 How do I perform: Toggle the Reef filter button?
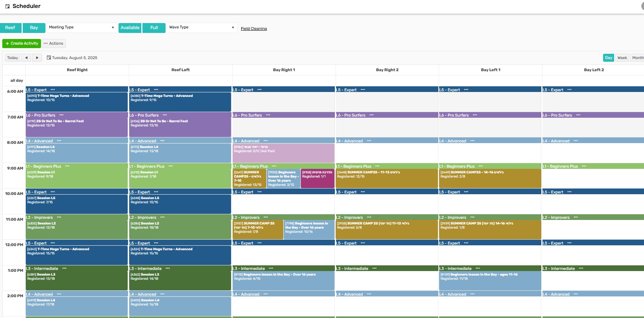click(x=10, y=28)
